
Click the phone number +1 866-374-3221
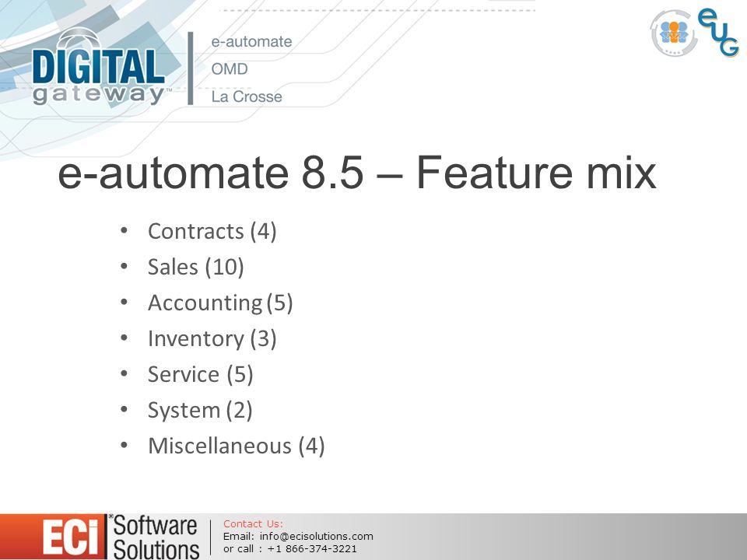tap(312, 548)
